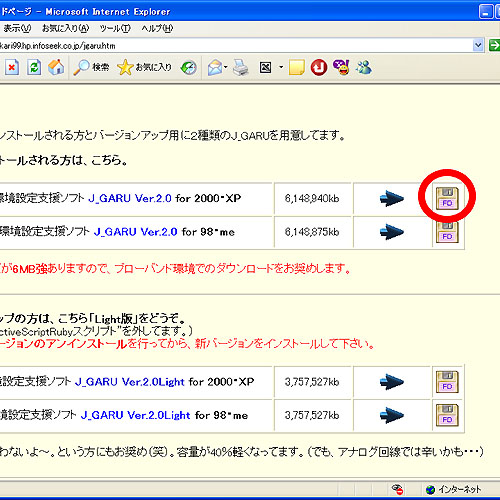
Task: Click the Print icon
Action: [241, 68]
